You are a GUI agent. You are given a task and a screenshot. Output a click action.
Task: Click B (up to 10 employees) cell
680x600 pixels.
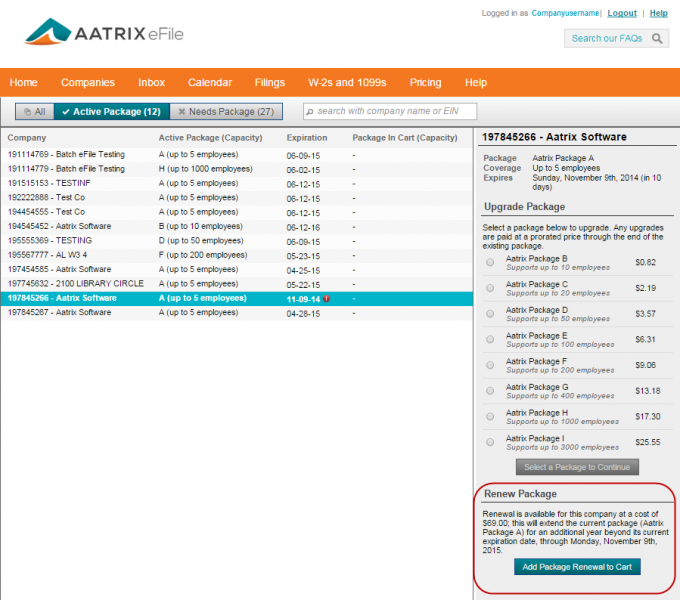(200, 226)
